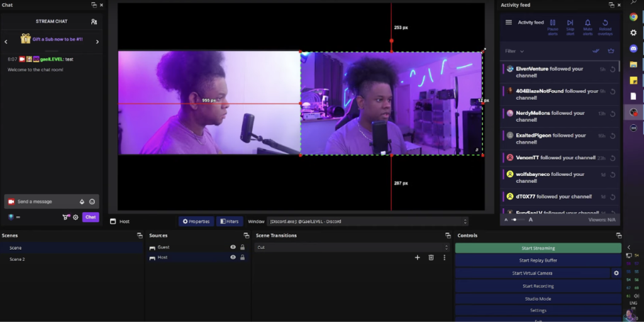
Task: Mark all activity as read (double check)
Action: coord(596,51)
